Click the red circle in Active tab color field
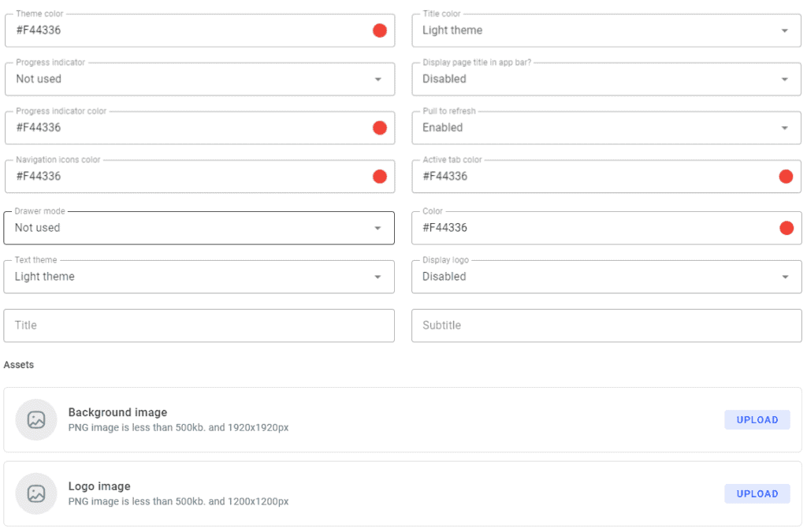This screenshot has width=807, height=532. (x=786, y=176)
